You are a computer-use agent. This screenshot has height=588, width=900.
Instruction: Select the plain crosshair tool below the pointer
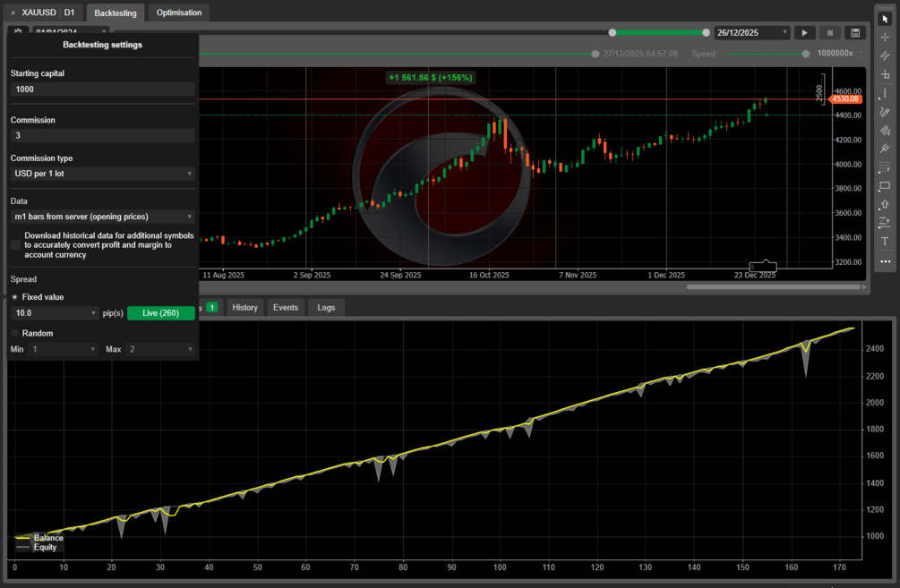tap(885, 38)
